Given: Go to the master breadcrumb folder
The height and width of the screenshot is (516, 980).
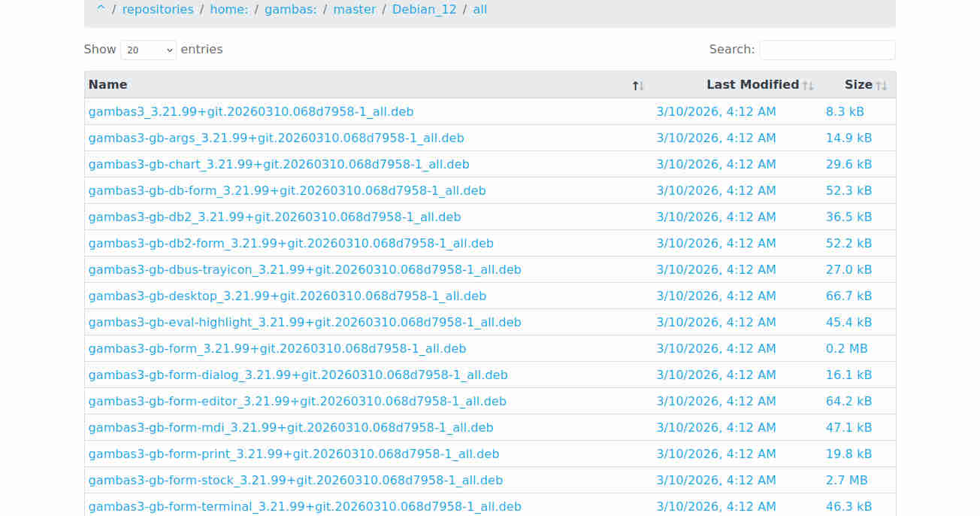Looking at the screenshot, I should tap(353, 10).
